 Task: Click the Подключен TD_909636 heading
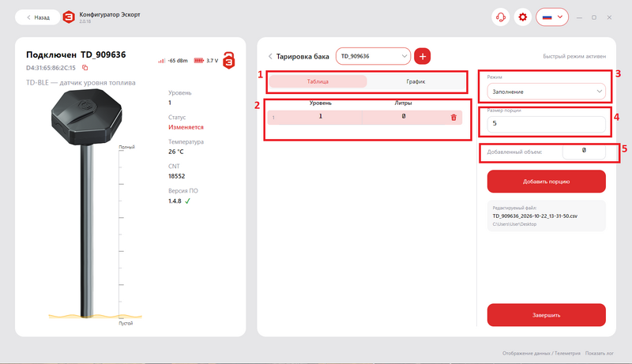(x=76, y=54)
